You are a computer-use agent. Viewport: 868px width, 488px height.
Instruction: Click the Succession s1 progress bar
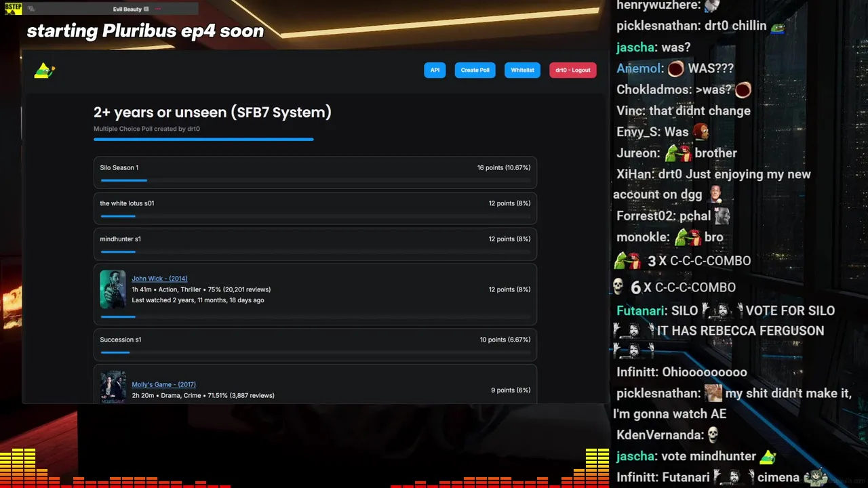(315, 352)
